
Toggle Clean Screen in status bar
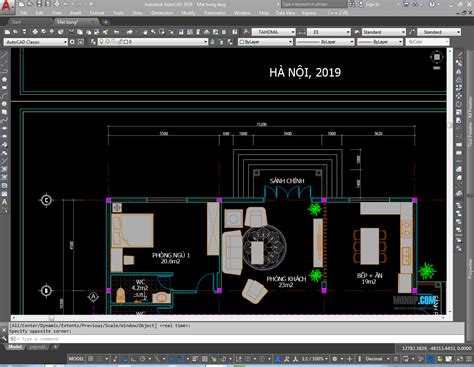[x=460, y=359]
